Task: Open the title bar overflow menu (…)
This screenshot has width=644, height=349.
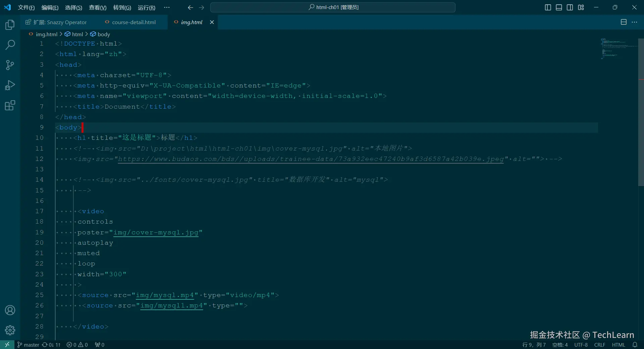Action: [x=167, y=7]
